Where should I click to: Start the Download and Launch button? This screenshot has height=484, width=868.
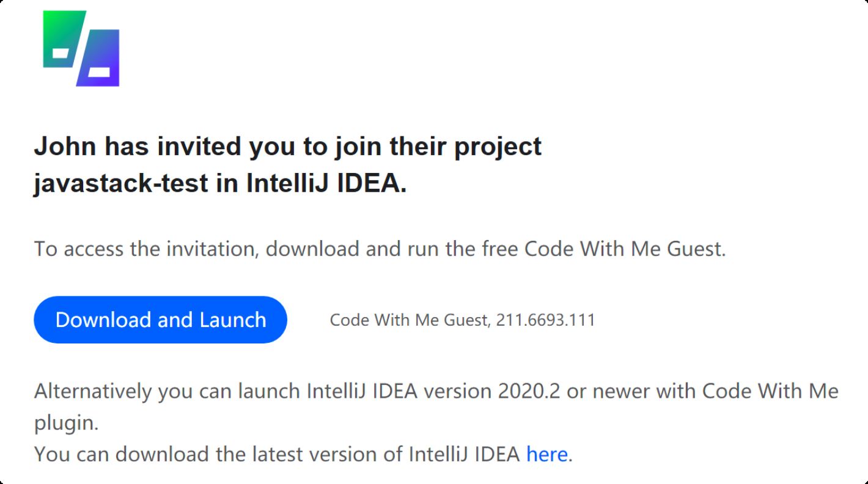tap(160, 320)
